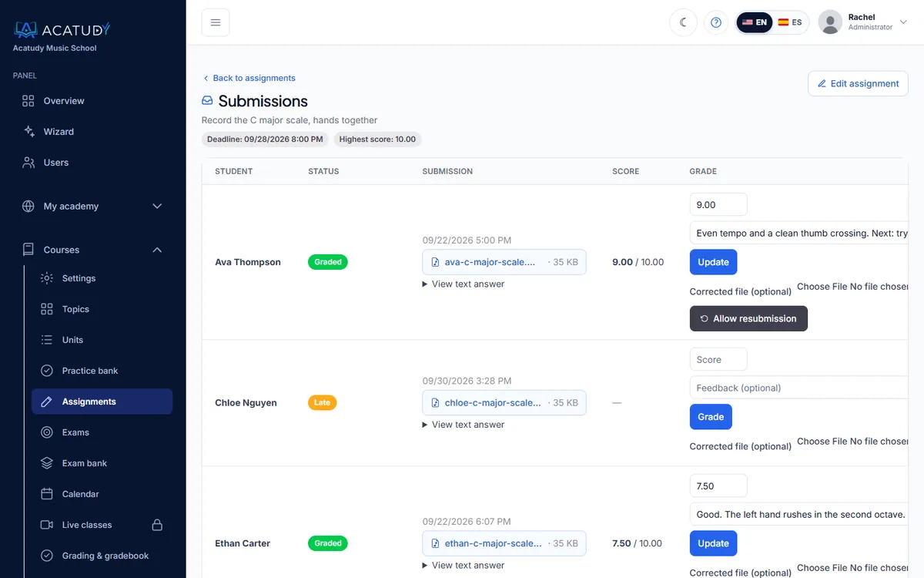Viewport: 924px width, 578px height.
Task: Expand Chloe Nguyen's View text answer
Action: (464, 425)
